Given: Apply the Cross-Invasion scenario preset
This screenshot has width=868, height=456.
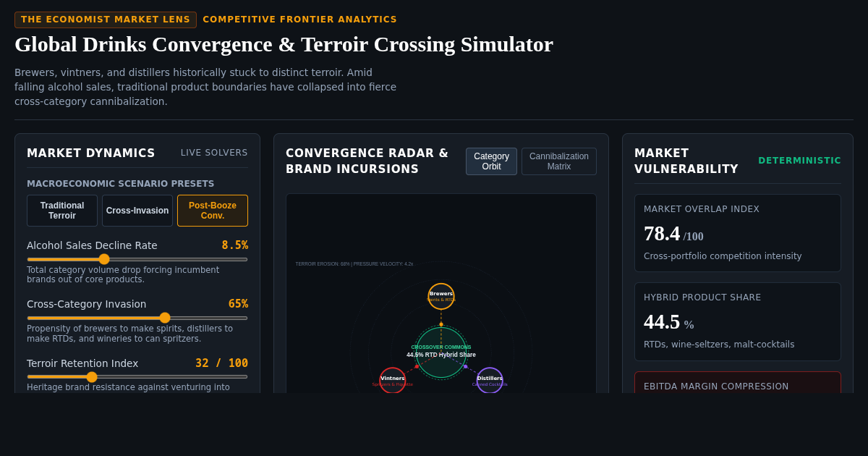Looking at the screenshot, I should (137, 211).
